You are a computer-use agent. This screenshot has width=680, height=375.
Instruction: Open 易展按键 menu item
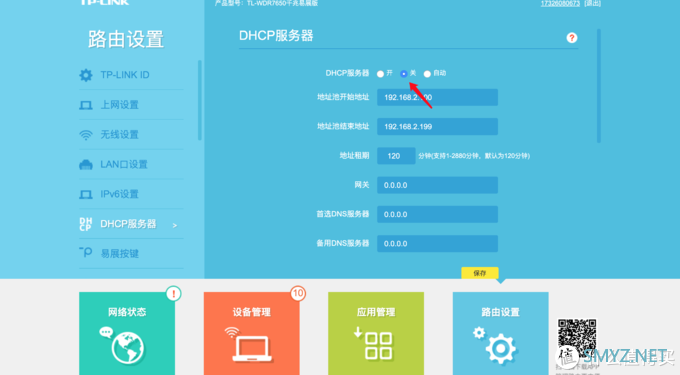tap(131, 254)
